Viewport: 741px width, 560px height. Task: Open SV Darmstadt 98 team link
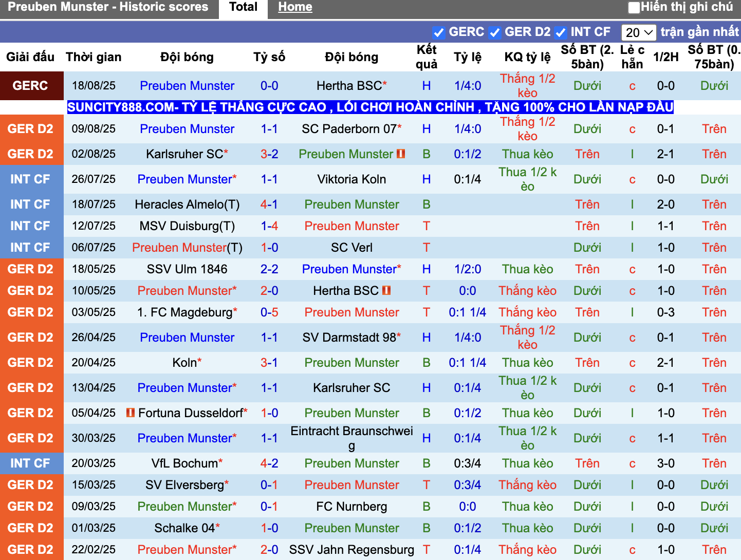pyautogui.click(x=349, y=338)
